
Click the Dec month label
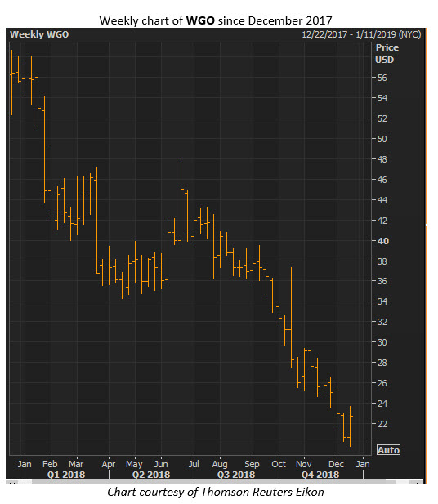click(x=336, y=464)
